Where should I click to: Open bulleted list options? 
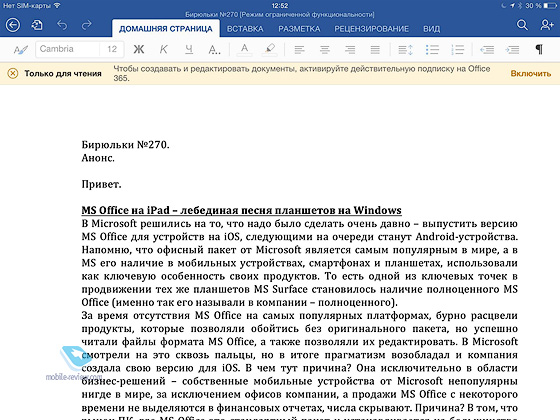(432, 49)
